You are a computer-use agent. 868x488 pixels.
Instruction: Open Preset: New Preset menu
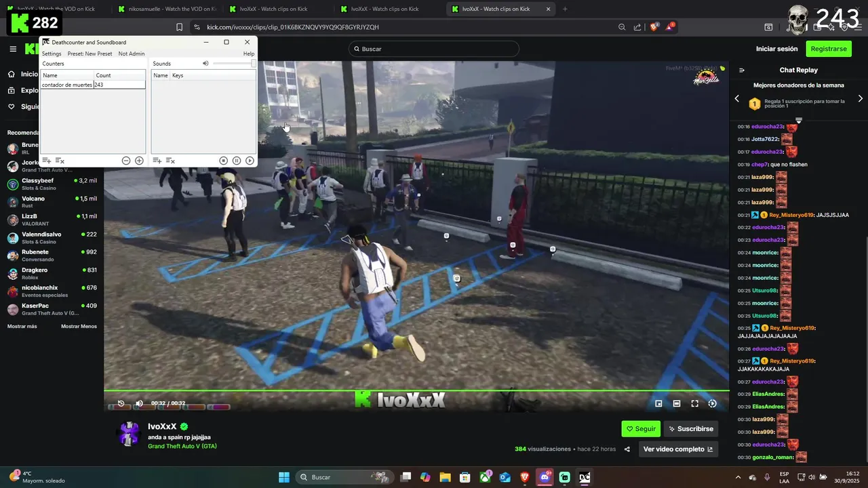[x=90, y=54]
